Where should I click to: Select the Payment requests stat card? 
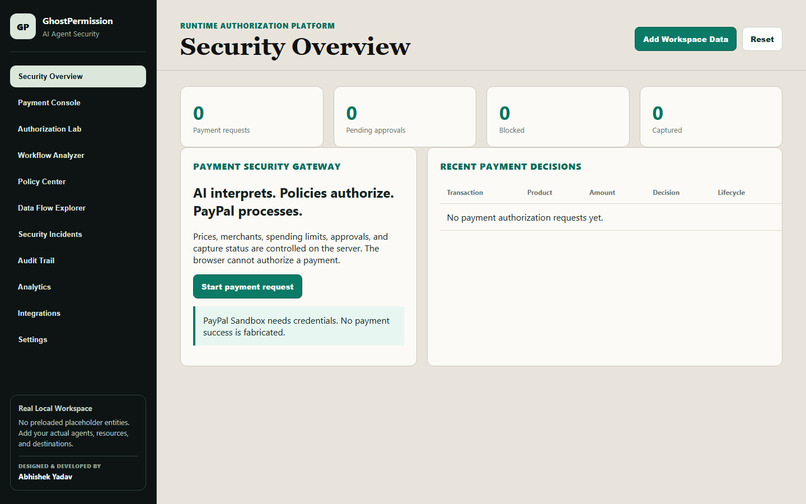252,117
